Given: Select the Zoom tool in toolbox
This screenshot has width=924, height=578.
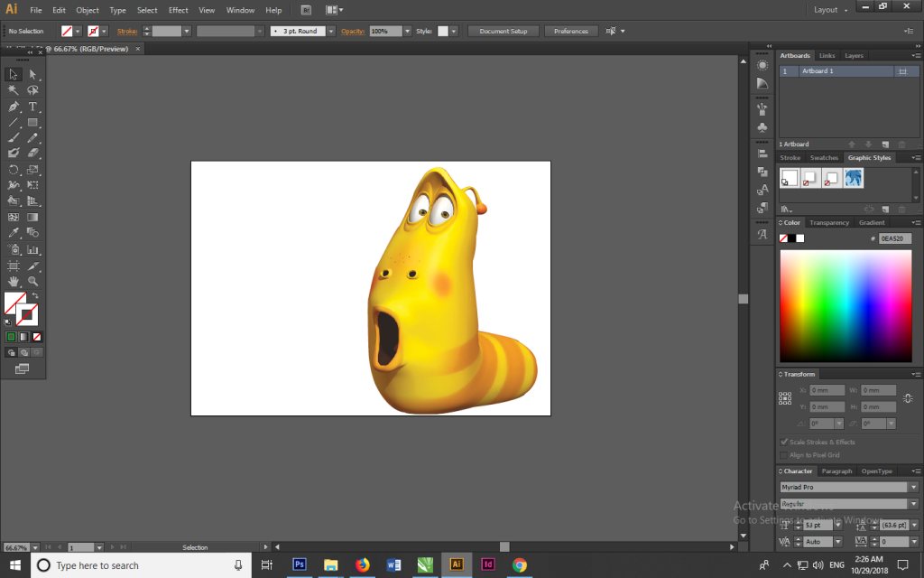Looking at the screenshot, I should pyautogui.click(x=32, y=282).
